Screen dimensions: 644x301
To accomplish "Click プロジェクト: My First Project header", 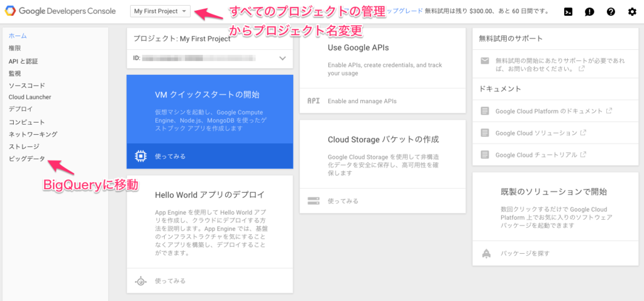I will pos(182,38).
